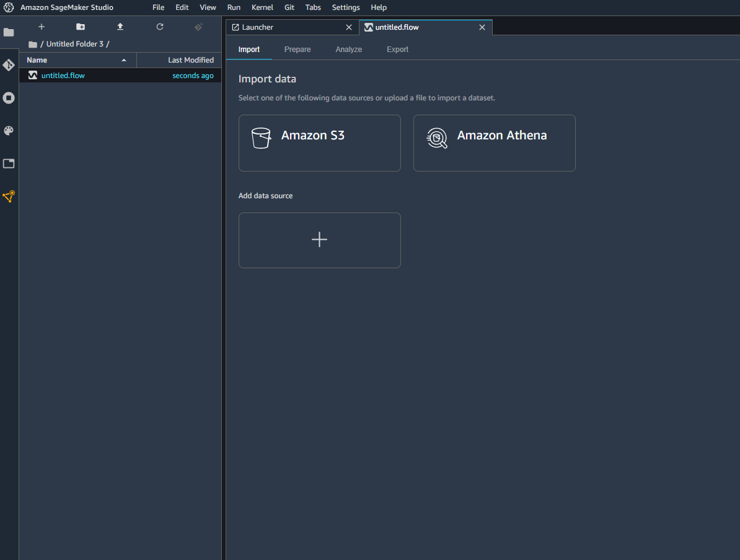Open the tabs list sidebar icon

(9, 164)
